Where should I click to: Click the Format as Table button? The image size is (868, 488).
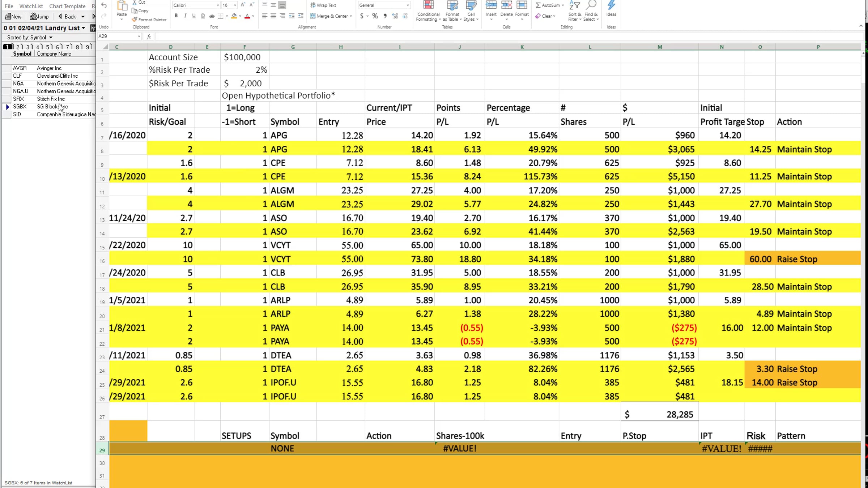452,11
